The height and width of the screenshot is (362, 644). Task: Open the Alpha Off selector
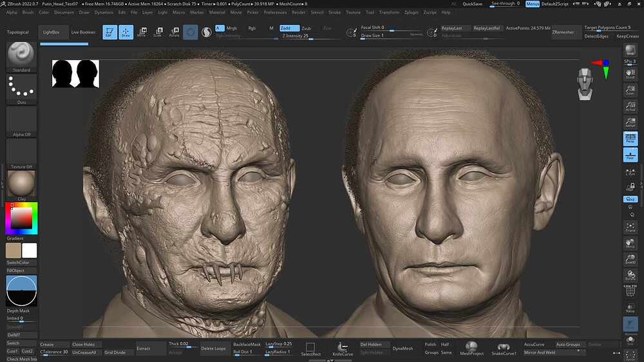(x=21, y=122)
